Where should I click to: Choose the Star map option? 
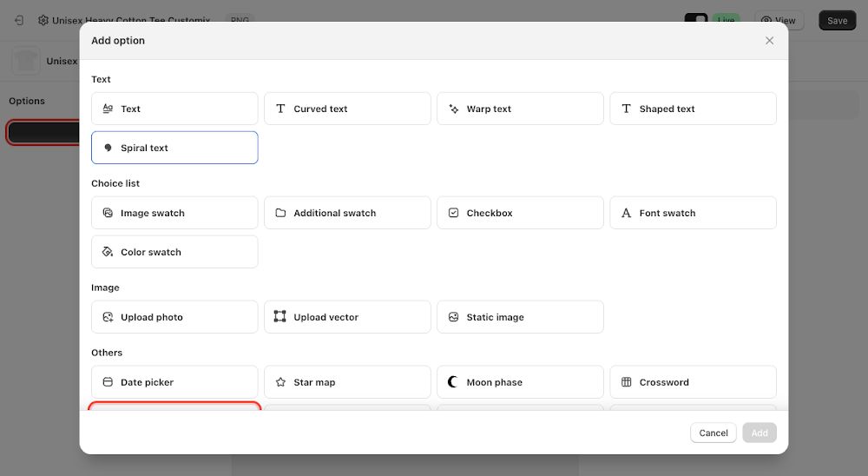point(347,382)
